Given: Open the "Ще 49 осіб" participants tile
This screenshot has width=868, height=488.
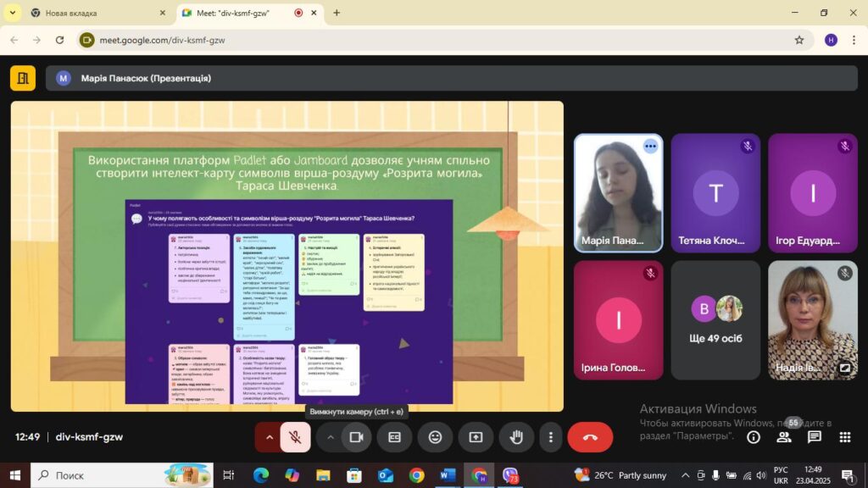Looking at the screenshot, I should (715, 320).
